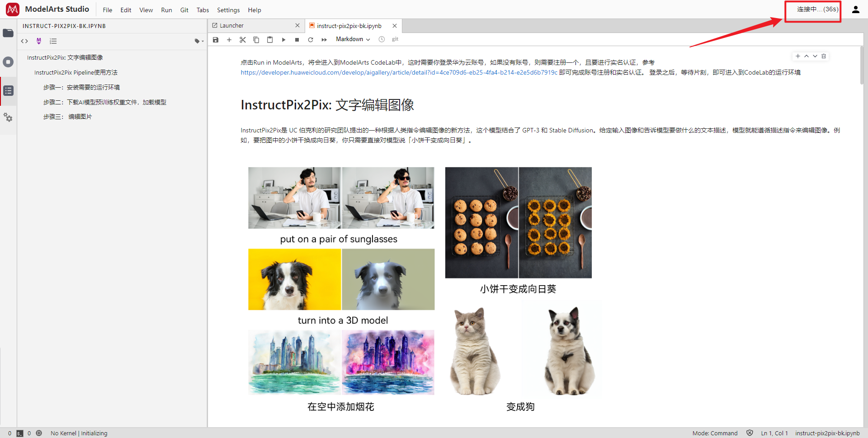Navigate to '步骤一：安装需要的运行环境' in outline

pos(81,87)
